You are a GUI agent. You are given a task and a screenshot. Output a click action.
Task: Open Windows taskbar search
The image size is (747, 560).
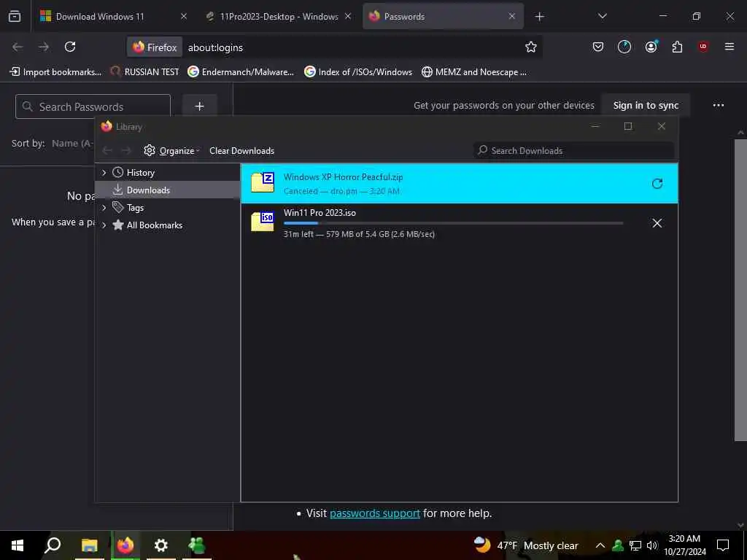click(x=53, y=545)
